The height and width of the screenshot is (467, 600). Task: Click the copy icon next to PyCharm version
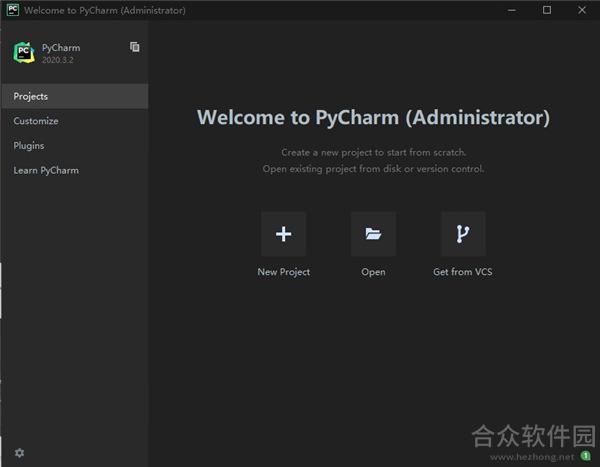pyautogui.click(x=134, y=47)
